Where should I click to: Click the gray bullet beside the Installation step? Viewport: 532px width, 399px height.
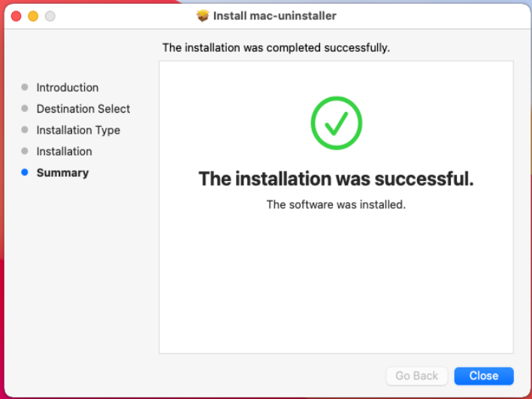[x=25, y=151]
